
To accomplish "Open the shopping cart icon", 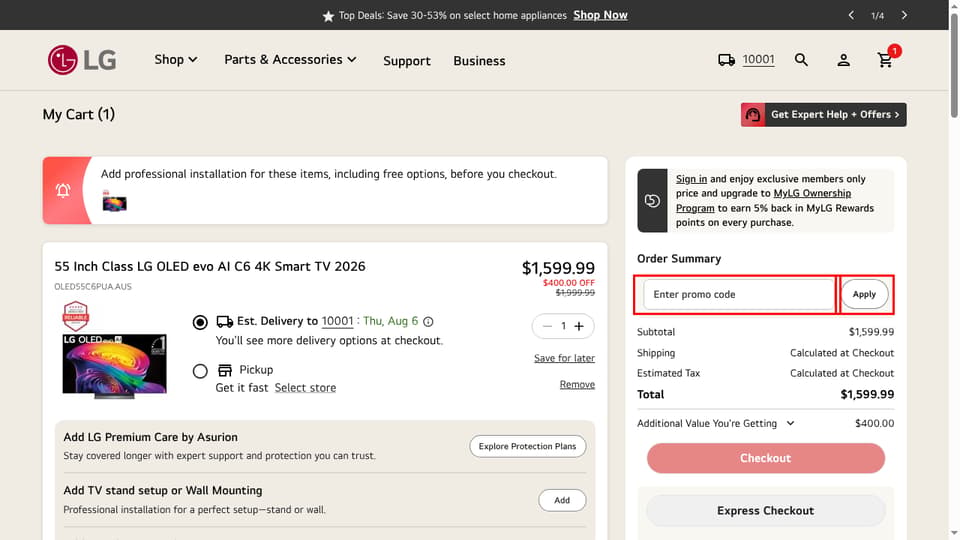I will coord(885,60).
